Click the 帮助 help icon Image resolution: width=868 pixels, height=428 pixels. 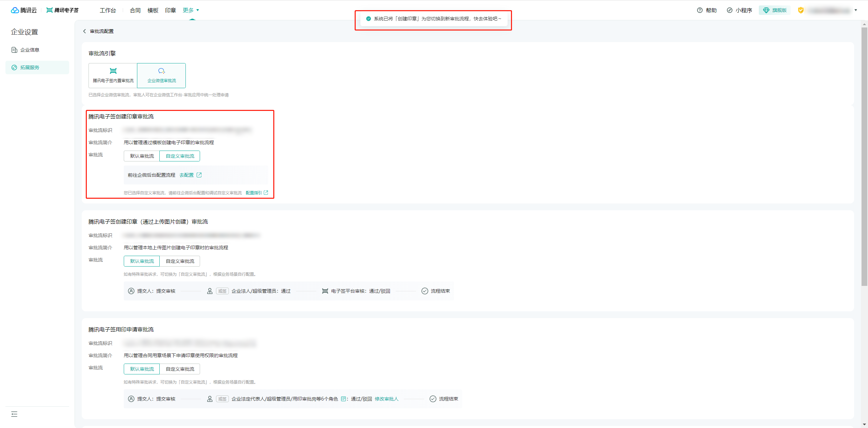700,10
